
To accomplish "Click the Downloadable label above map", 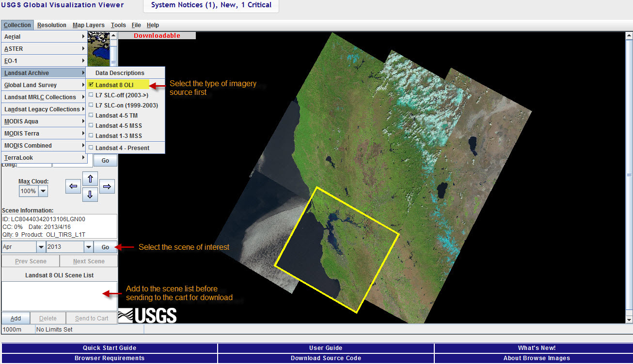I will [157, 35].
